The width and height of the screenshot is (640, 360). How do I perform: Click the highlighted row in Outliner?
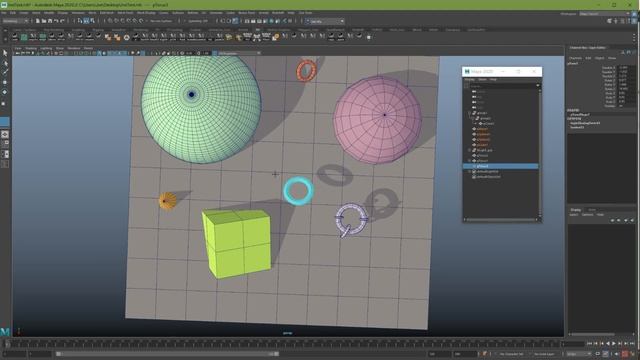coord(500,166)
